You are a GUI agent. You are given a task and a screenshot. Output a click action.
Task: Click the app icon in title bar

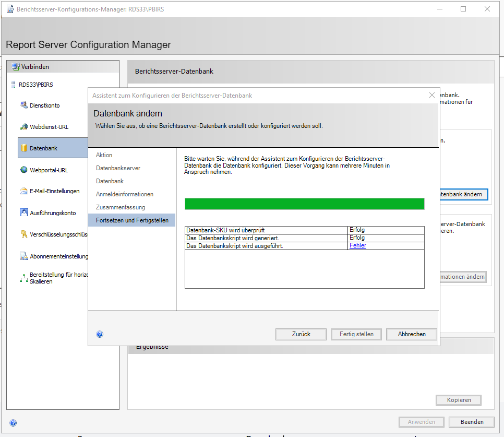[x=10, y=9]
